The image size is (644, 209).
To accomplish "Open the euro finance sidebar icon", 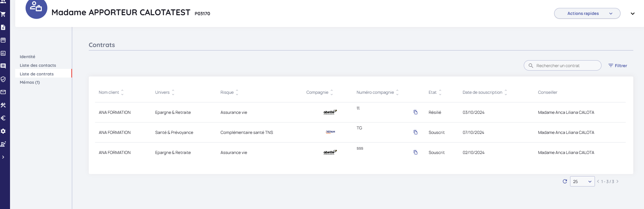I will pos(3,118).
